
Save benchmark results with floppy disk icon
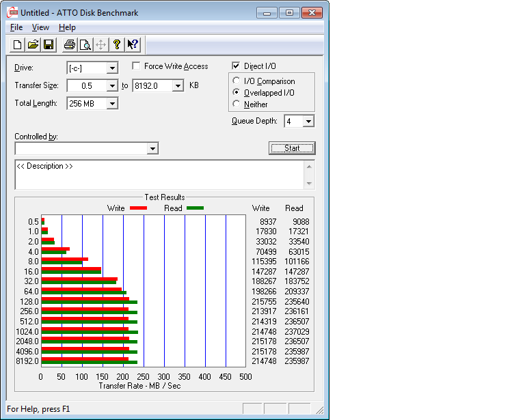point(49,44)
